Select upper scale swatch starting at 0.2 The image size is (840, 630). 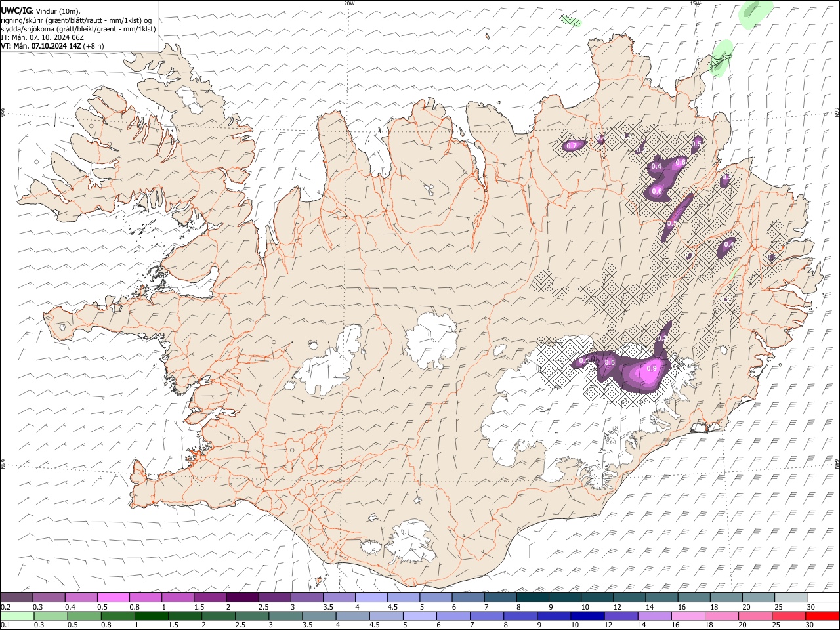click(x=16, y=597)
